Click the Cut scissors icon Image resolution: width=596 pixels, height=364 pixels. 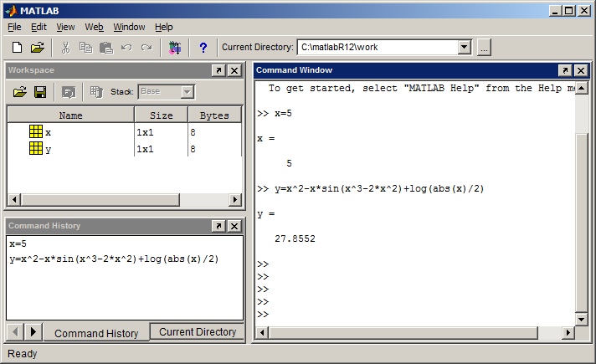[x=66, y=48]
